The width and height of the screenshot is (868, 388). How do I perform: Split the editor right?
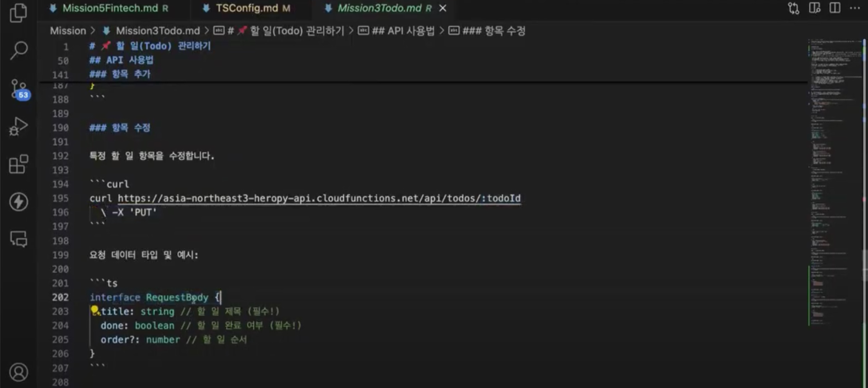pos(835,8)
